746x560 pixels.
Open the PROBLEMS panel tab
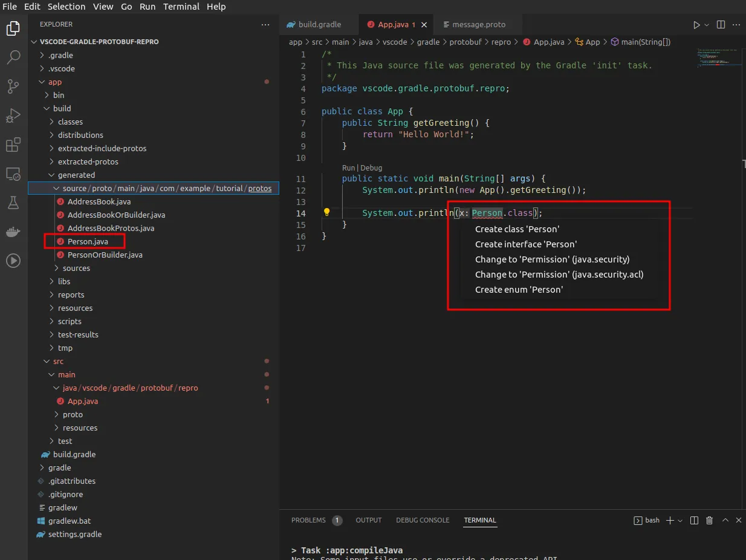pos(316,520)
